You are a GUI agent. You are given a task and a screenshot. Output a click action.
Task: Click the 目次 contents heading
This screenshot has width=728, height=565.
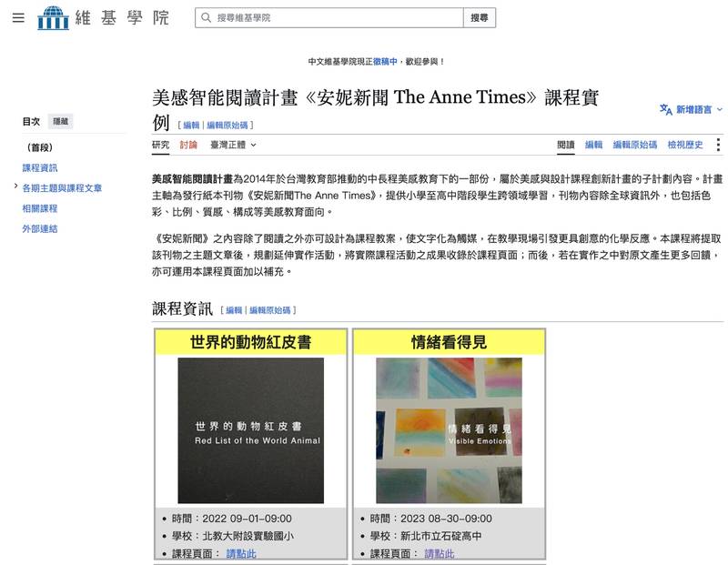tap(31, 121)
